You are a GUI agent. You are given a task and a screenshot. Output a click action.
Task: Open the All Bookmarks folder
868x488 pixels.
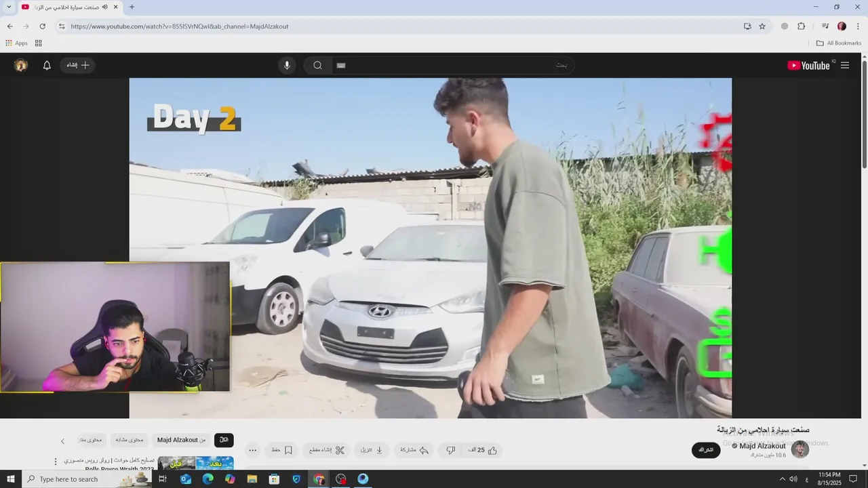tap(839, 43)
